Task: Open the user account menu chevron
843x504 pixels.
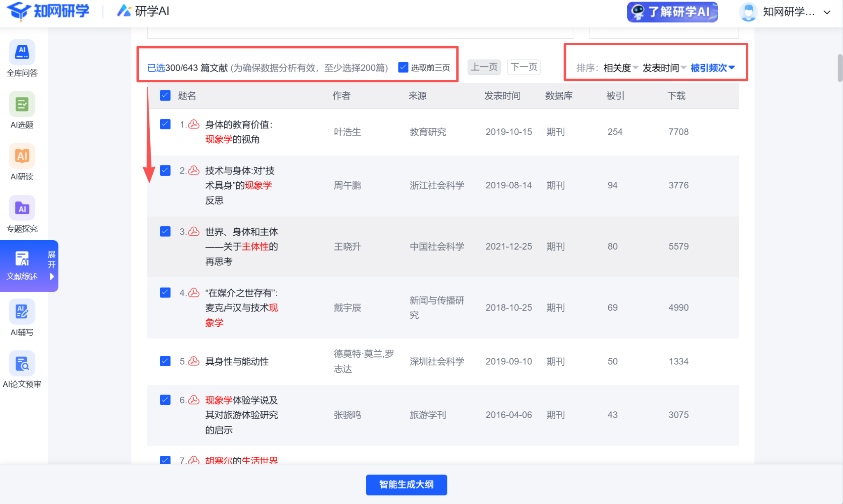Action: pos(827,12)
